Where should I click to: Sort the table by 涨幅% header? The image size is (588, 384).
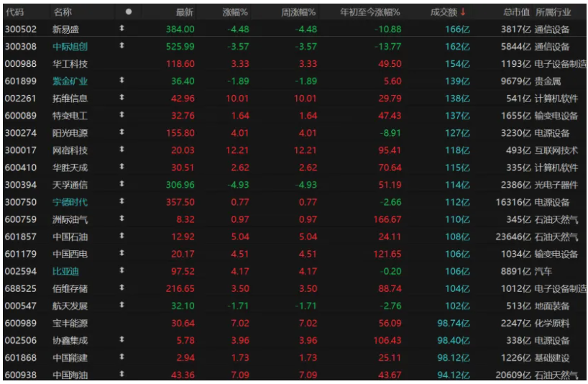(x=234, y=12)
